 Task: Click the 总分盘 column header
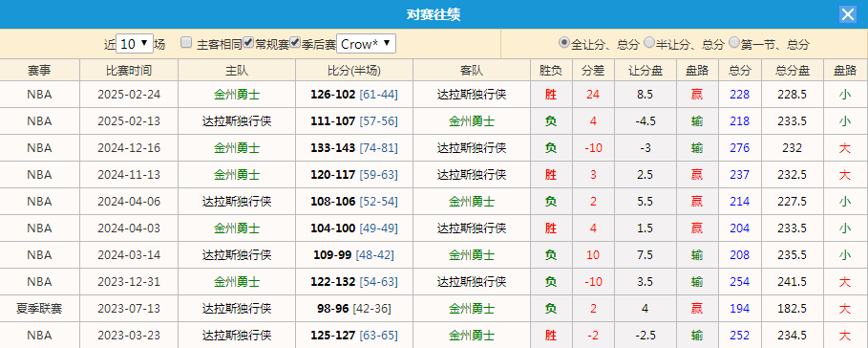(793, 71)
